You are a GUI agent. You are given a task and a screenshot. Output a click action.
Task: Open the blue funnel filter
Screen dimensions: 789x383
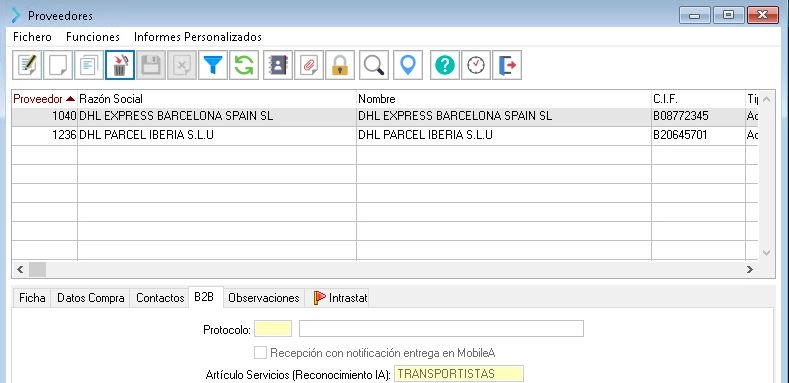pyautogui.click(x=213, y=65)
